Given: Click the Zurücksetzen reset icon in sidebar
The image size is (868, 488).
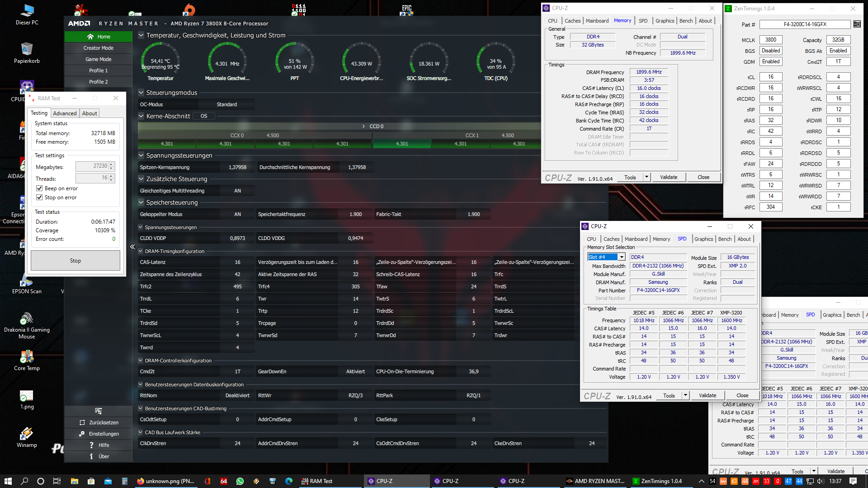Looking at the screenshot, I should pyautogui.click(x=82, y=422).
